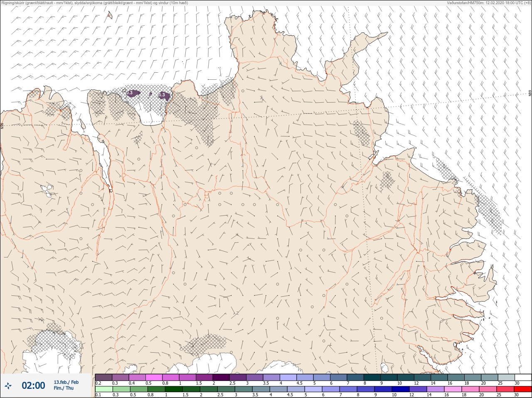
Task: Pick the pale green 0.1 swatch in lower legend
Action: (x=104, y=389)
